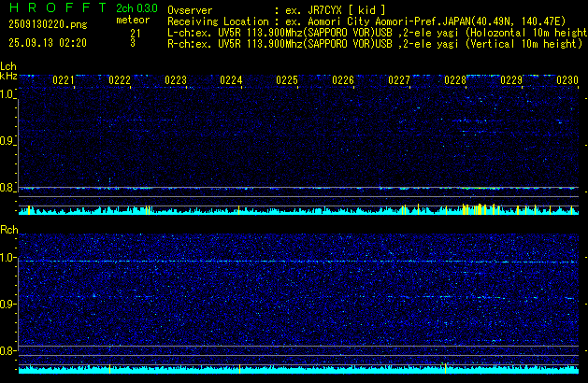Viewport: 588px width, 383px height.
Task: Click the Ovserver JR7CYX line
Action: [277, 10]
